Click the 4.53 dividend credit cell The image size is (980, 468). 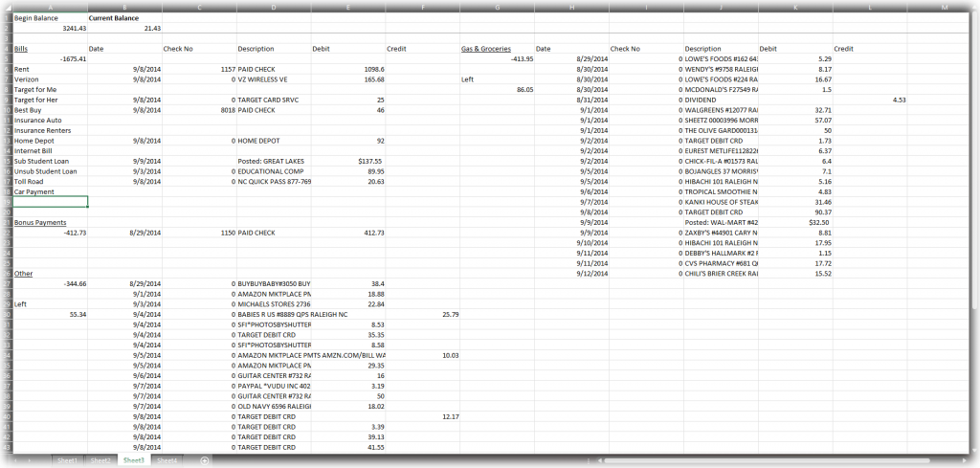[x=870, y=100]
